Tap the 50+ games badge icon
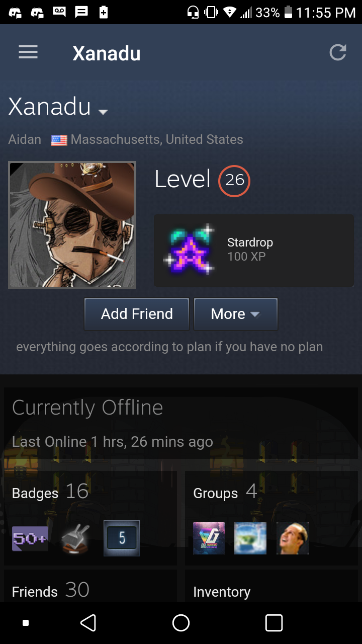362x644 pixels. point(30,538)
